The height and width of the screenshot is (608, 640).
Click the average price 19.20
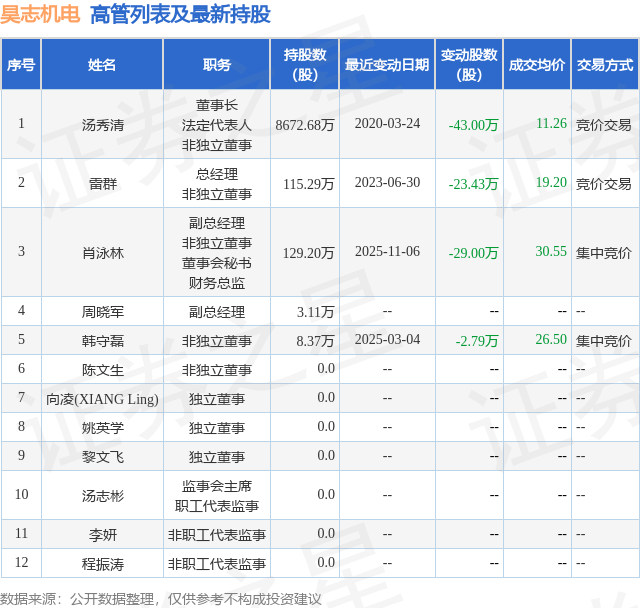pyautogui.click(x=551, y=182)
